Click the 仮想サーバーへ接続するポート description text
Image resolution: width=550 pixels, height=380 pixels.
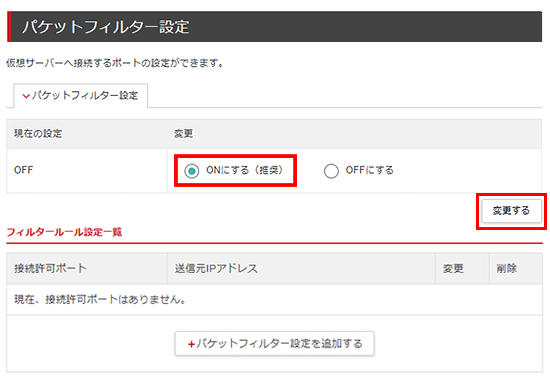click(x=115, y=63)
